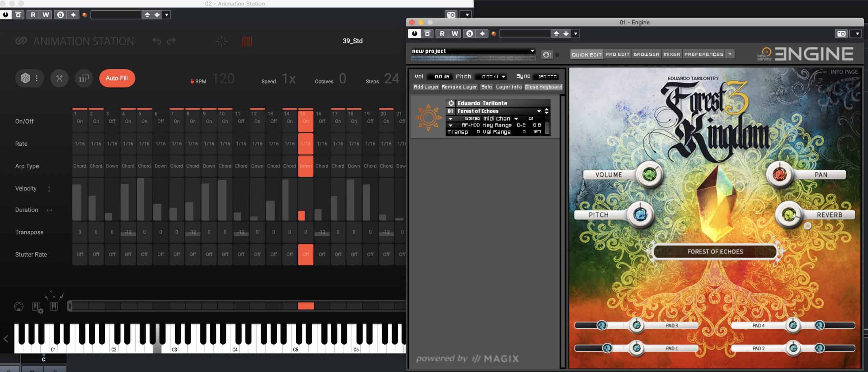Click the MIDI connector icon above the keyboard
The width and height of the screenshot is (868, 372).
[19, 307]
